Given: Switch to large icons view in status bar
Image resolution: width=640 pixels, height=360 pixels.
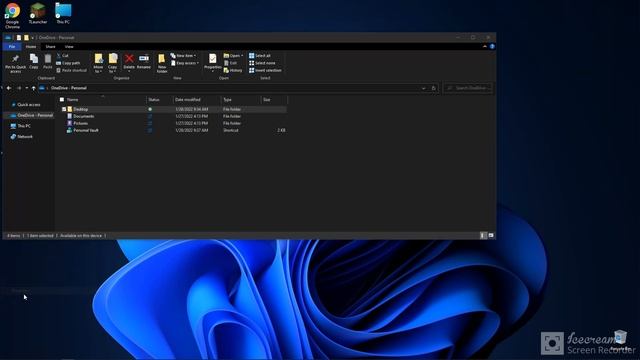Looking at the screenshot, I should [491, 236].
